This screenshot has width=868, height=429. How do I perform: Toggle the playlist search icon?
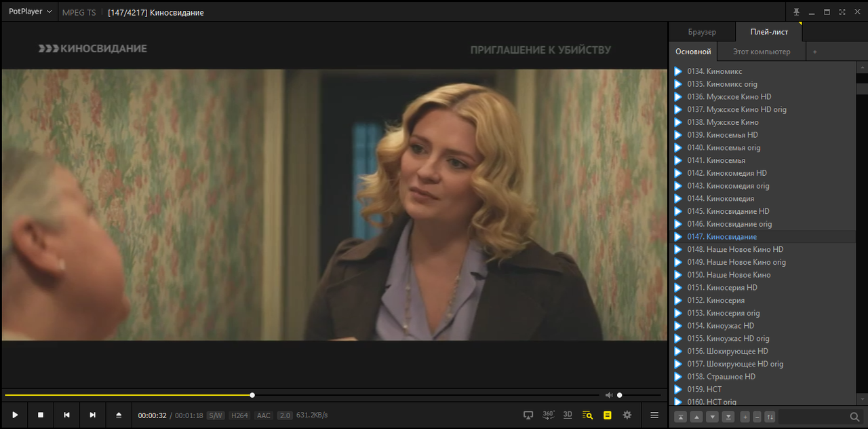[x=587, y=415]
